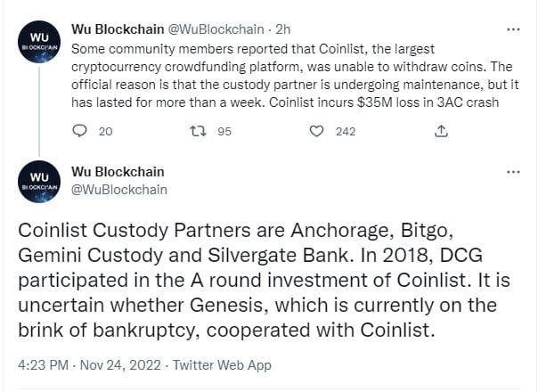Click the share icon on the first tweet
Image resolution: width=546 pixels, height=392 pixels.
coord(441,131)
